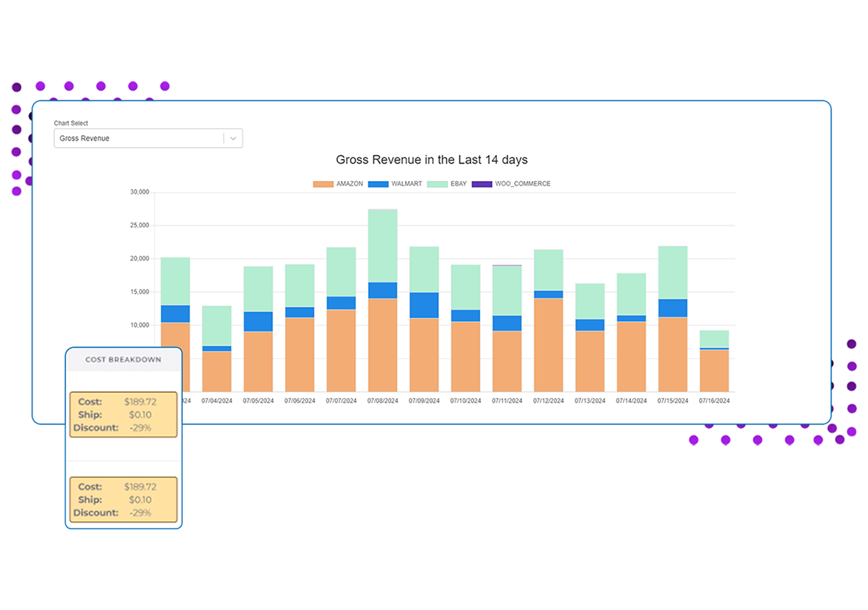Click eBay segment of 07/04/2024 bar
The height and width of the screenshot is (610, 868).
pyautogui.click(x=217, y=325)
